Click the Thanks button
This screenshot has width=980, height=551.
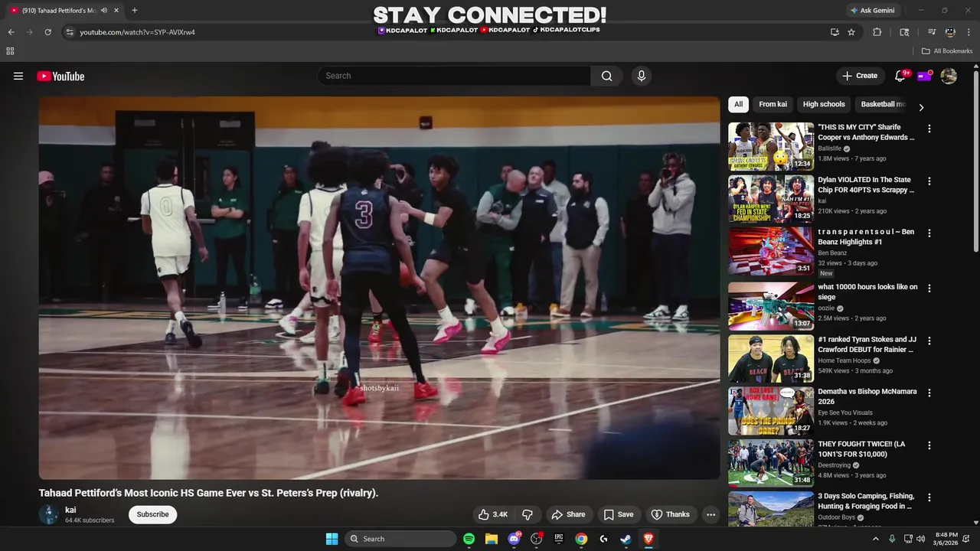pyautogui.click(x=670, y=514)
